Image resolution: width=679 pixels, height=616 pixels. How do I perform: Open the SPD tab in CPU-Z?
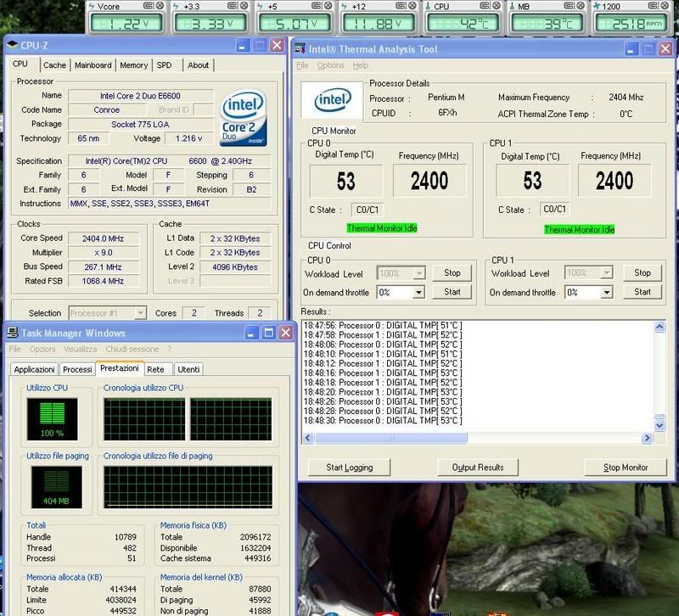coord(164,65)
